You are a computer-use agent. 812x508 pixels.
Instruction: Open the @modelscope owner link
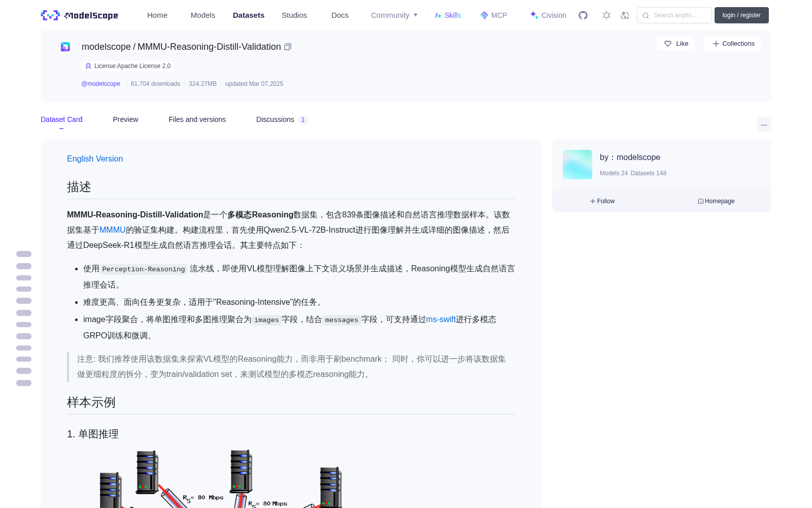click(x=100, y=84)
